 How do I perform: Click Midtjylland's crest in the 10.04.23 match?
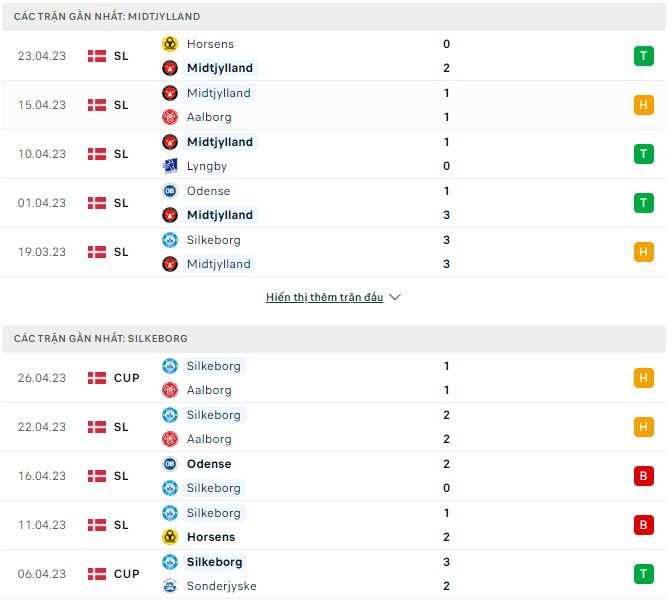170,142
